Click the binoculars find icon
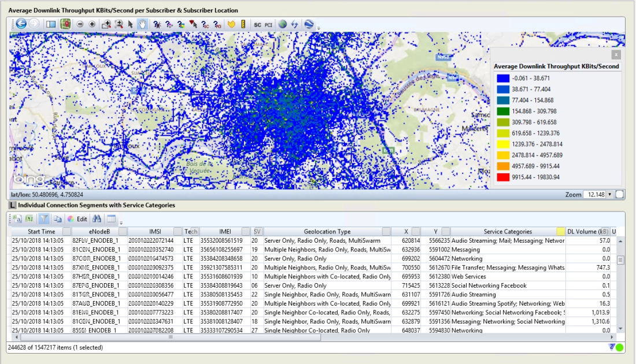 [x=97, y=219]
